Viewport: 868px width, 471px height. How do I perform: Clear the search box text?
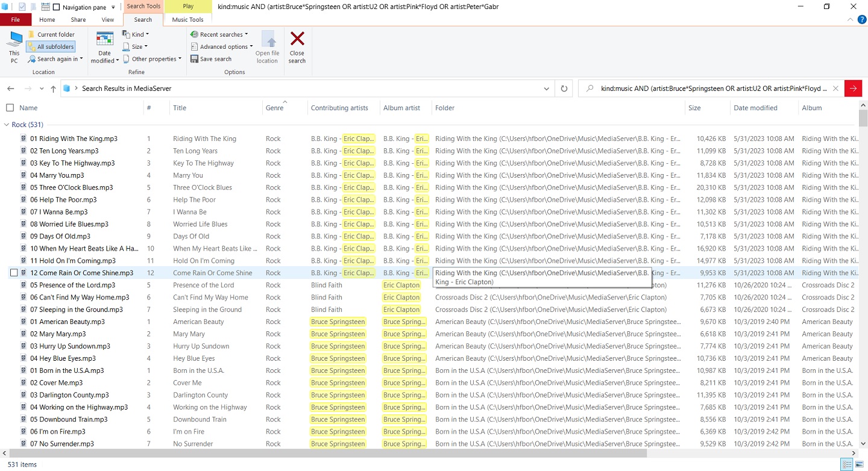pyautogui.click(x=835, y=89)
